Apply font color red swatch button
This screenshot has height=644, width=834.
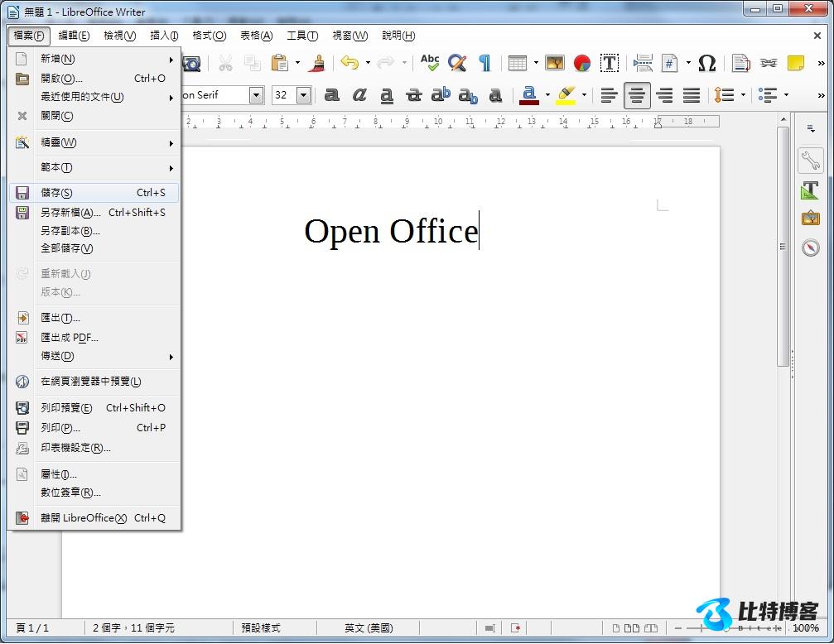(x=528, y=95)
